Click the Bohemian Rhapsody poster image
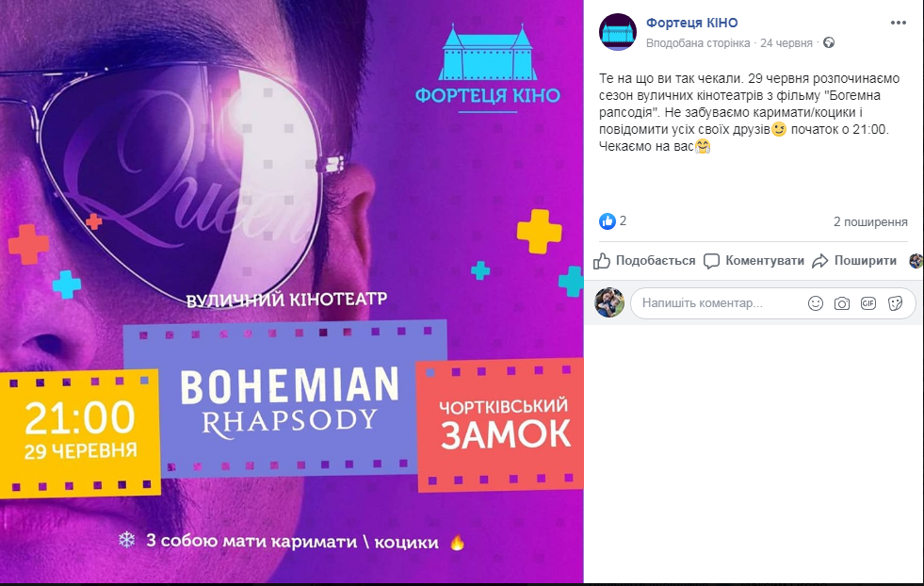 click(292, 291)
